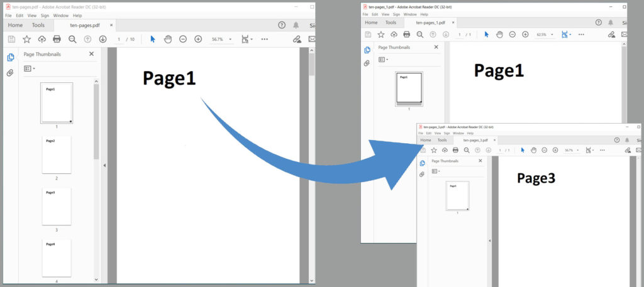Screen dimensions: 644x287
Task: Open the find magnifier in ten-pages_1.pdf window
Action: pyautogui.click(x=419, y=34)
